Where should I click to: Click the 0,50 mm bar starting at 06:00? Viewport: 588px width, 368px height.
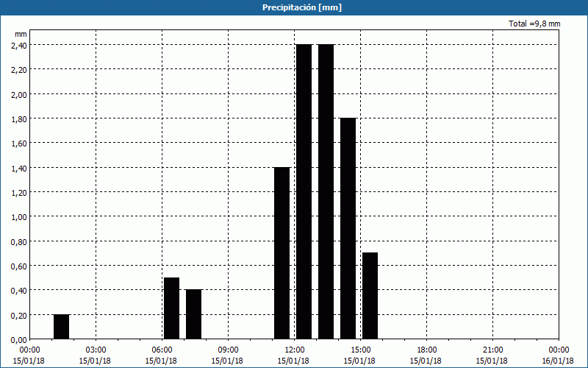coord(172,308)
